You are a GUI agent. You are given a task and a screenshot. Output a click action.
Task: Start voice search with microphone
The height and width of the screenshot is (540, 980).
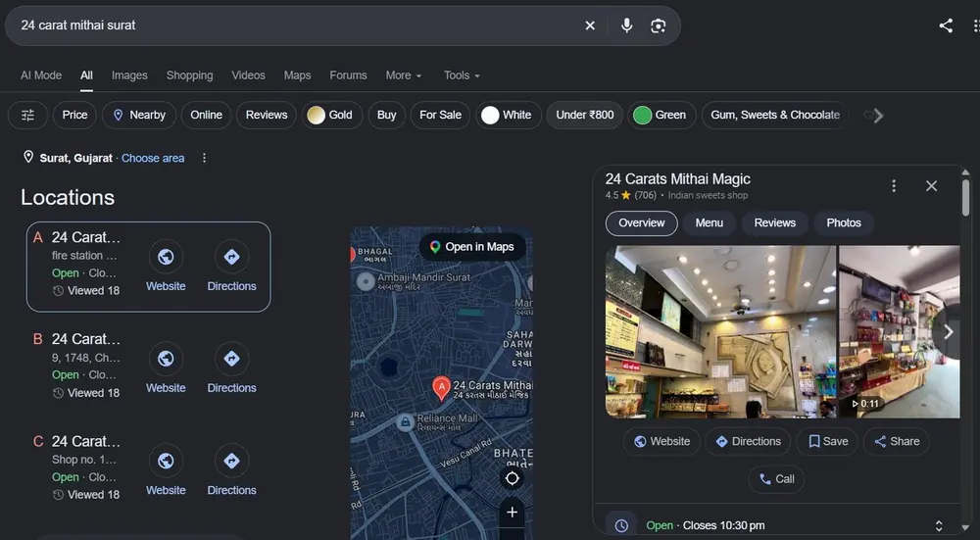[x=626, y=25]
